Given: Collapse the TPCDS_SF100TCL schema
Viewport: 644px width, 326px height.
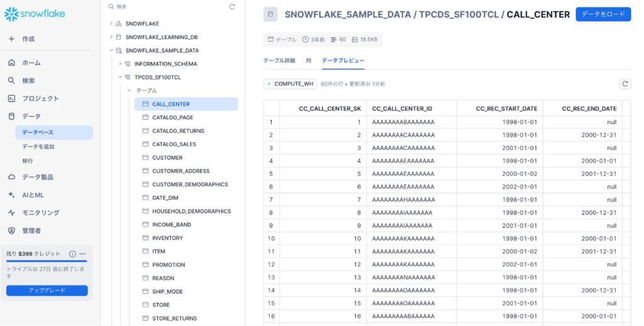Looking at the screenshot, I should point(120,77).
